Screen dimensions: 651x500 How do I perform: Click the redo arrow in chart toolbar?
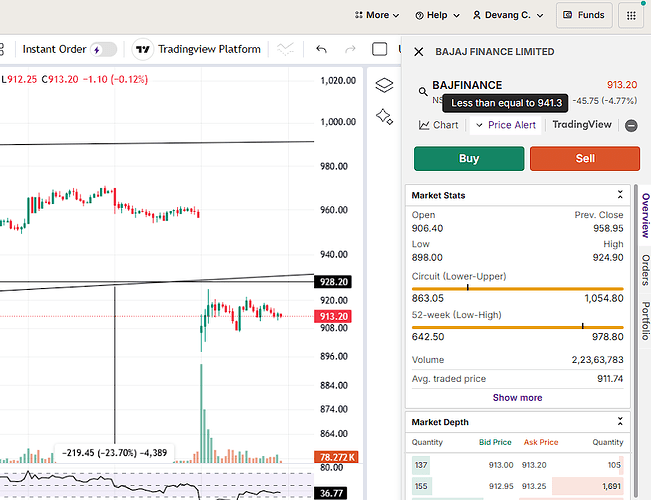tap(350, 49)
